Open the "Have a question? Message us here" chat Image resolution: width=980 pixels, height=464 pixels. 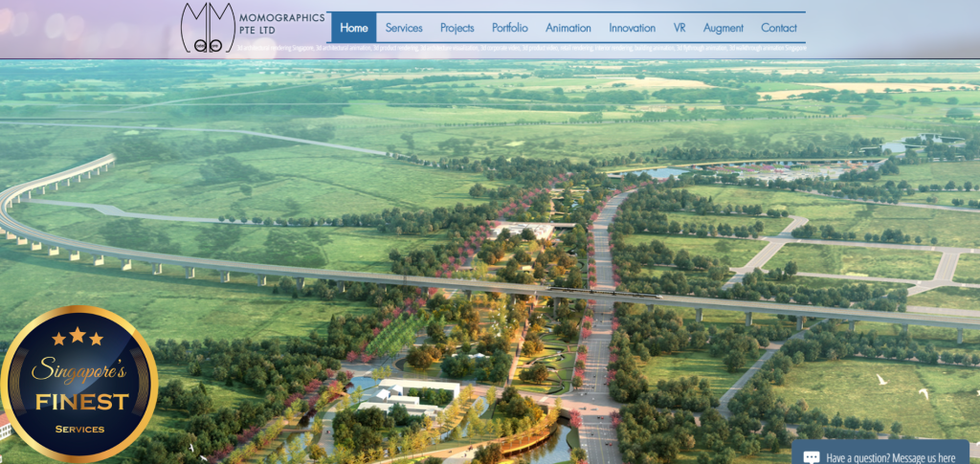coord(890,457)
